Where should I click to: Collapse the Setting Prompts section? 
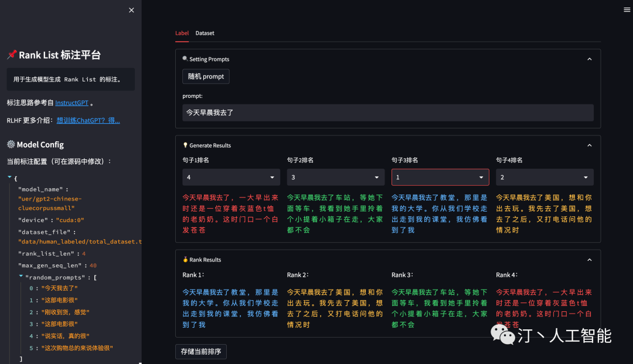click(589, 59)
